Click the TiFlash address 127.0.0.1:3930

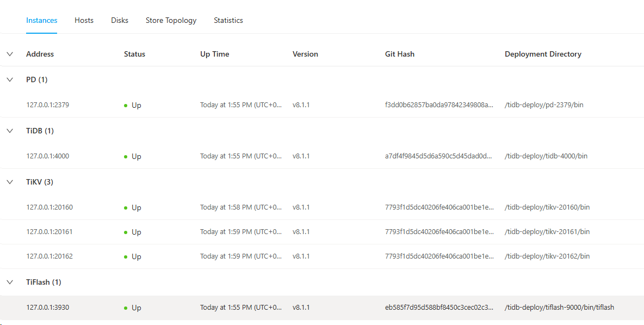click(47, 308)
